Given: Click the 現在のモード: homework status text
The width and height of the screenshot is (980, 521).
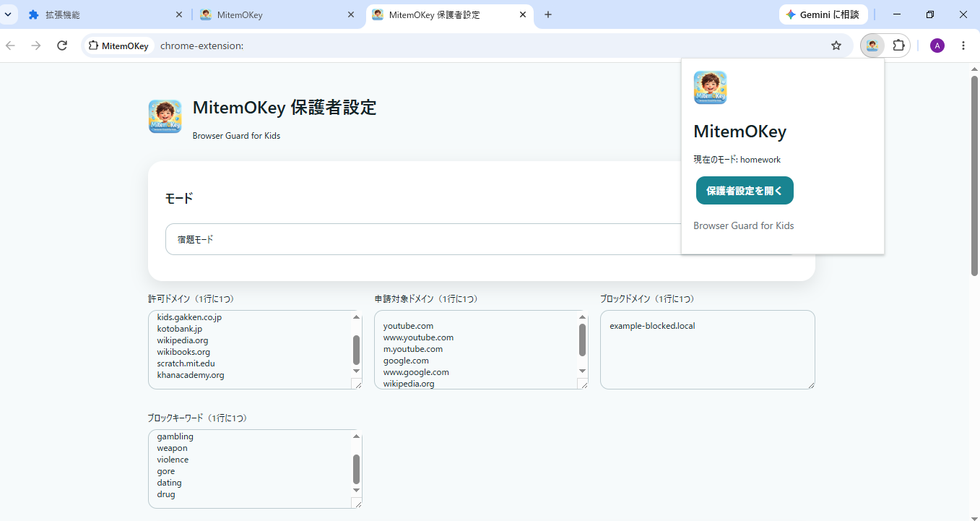Looking at the screenshot, I should 737,160.
